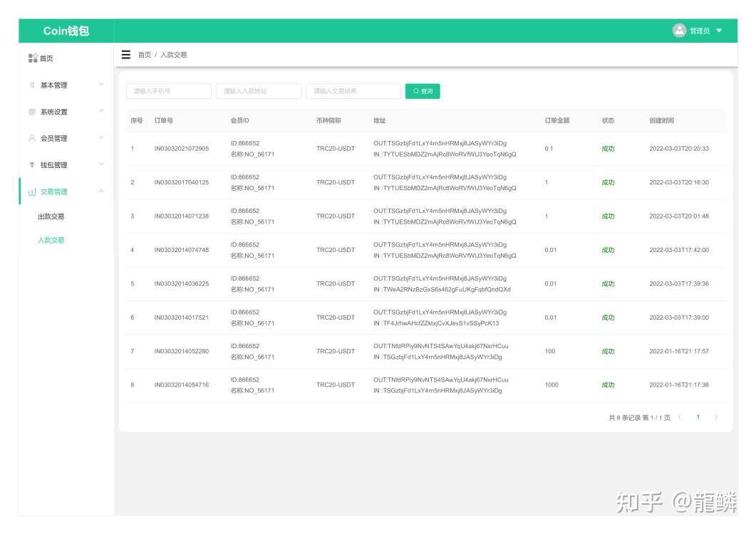Viewport: 756px width, 534px height.
Task: Collapse the 交易管理 menu section
Action: (100, 191)
